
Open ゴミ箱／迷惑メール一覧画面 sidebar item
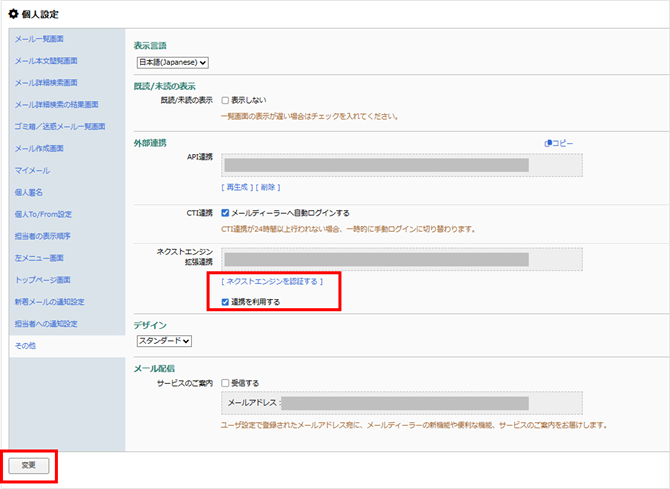[x=60, y=127]
